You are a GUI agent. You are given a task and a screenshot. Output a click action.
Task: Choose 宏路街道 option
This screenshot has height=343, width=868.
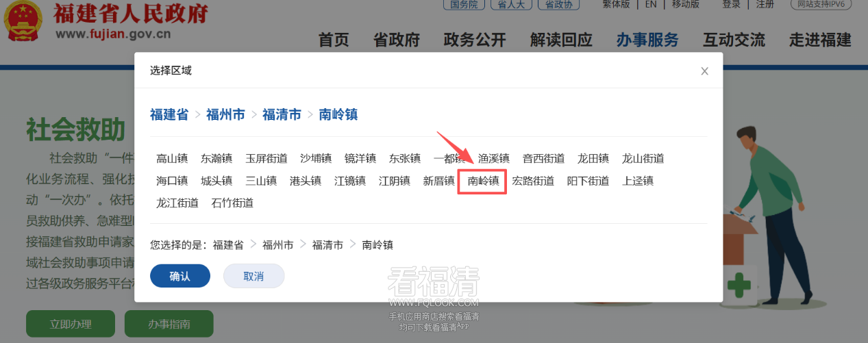click(x=534, y=181)
